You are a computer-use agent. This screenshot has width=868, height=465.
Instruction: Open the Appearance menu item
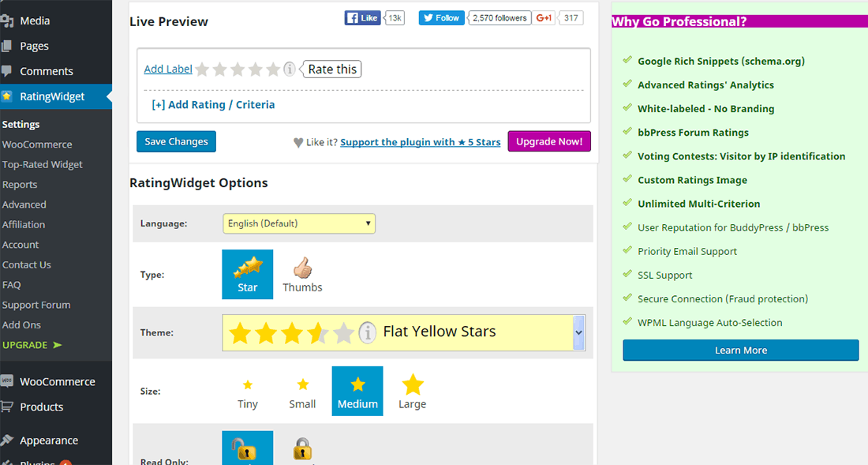[x=49, y=440]
